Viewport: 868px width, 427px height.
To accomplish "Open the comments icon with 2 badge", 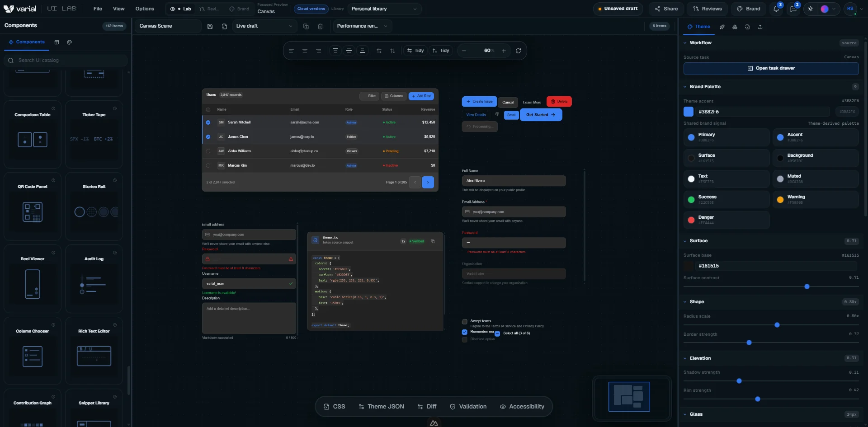I will click(793, 9).
